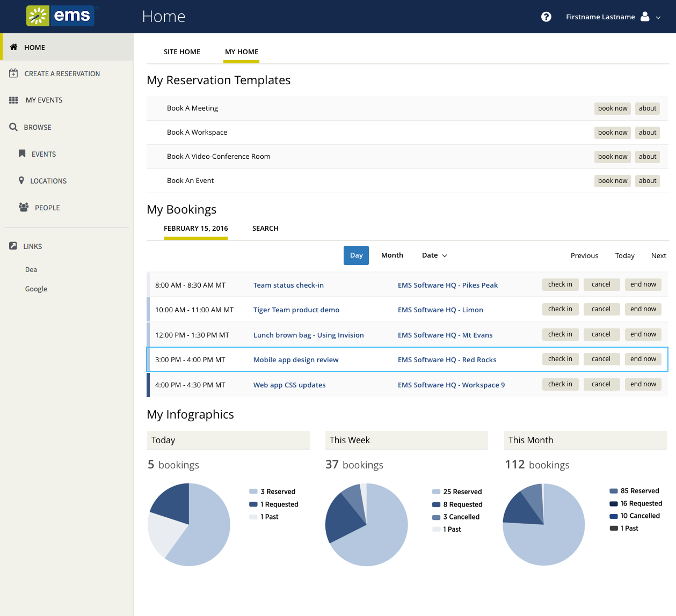This screenshot has height=616, width=676.
Task: Click the Reserved color swatch under Today
Action: (x=253, y=492)
